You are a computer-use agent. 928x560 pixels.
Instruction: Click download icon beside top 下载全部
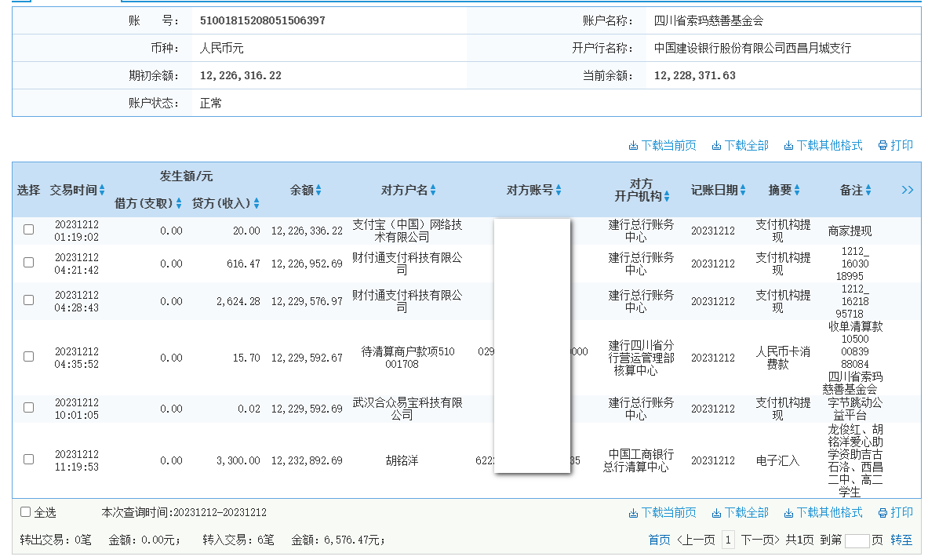pos(716,146)
